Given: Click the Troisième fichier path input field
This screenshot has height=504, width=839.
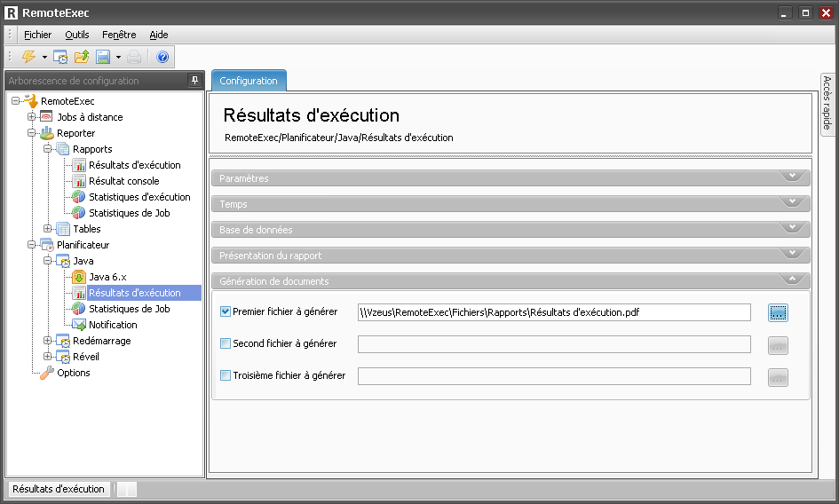Looking at the screenshot, I should 554,376.
